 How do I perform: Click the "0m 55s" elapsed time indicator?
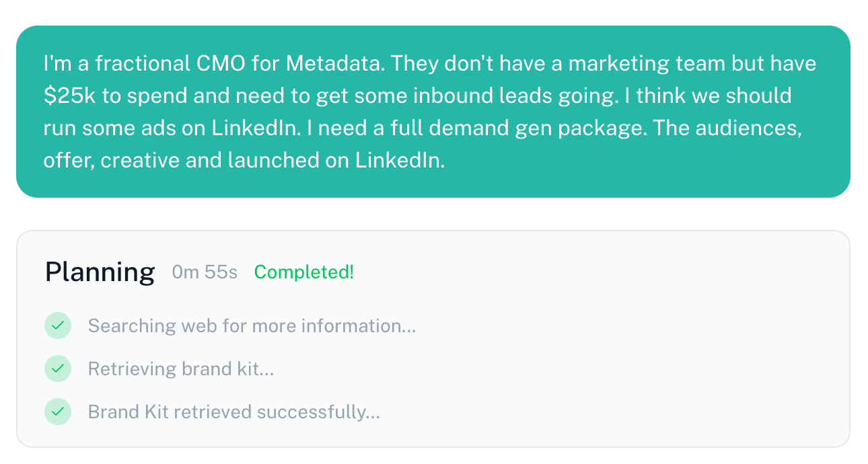point(205,272)
